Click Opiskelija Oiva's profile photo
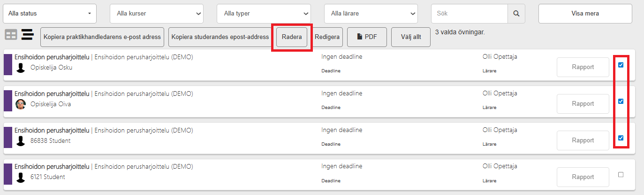 [21, 104]
